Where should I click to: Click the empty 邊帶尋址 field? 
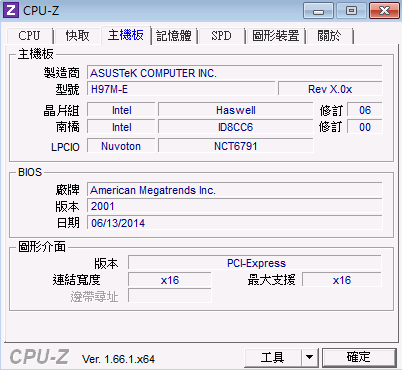(170, 296)
